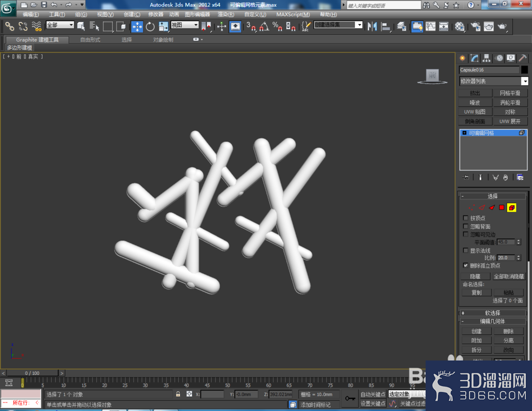This screenshot has width=532, height=411.
Task: Enable the 忽略背面 checkbox
Action: pyautogui.click(x=465, y=226)
